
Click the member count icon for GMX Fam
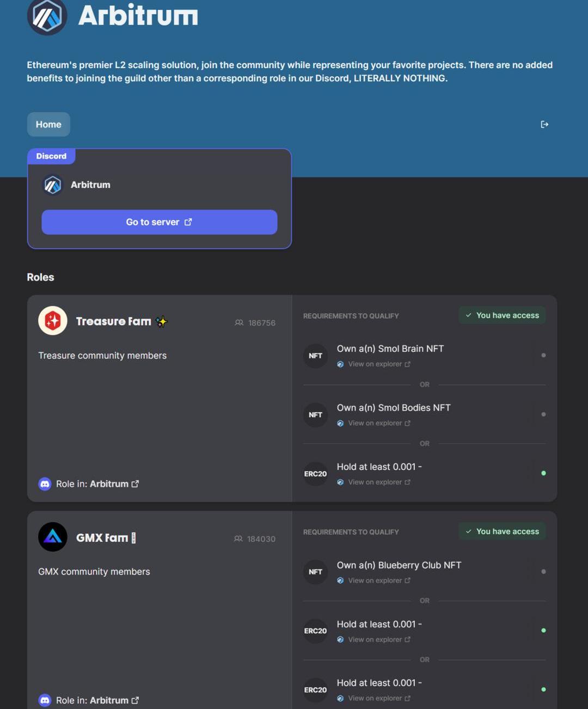click(x=238, y=539)
